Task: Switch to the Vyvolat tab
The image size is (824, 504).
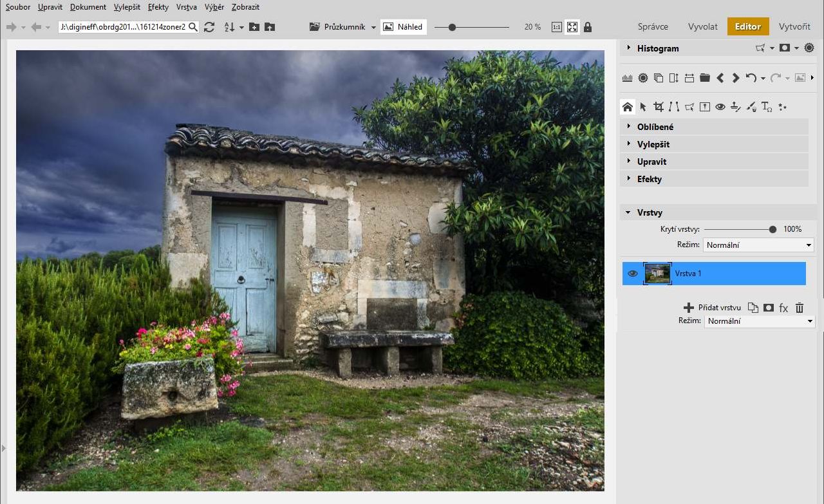Action: point(702,27)
